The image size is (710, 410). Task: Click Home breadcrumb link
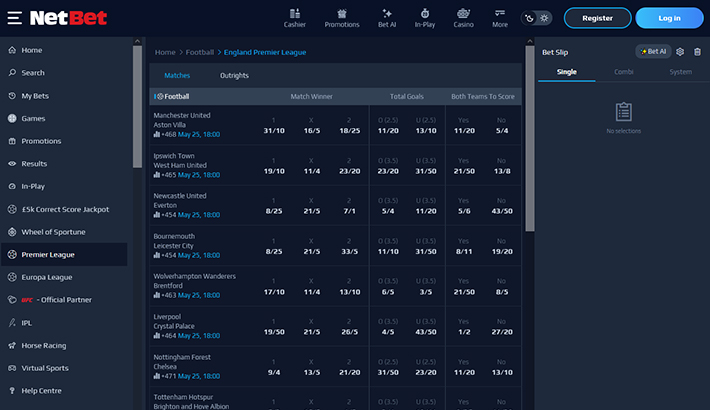coord(165,52)
